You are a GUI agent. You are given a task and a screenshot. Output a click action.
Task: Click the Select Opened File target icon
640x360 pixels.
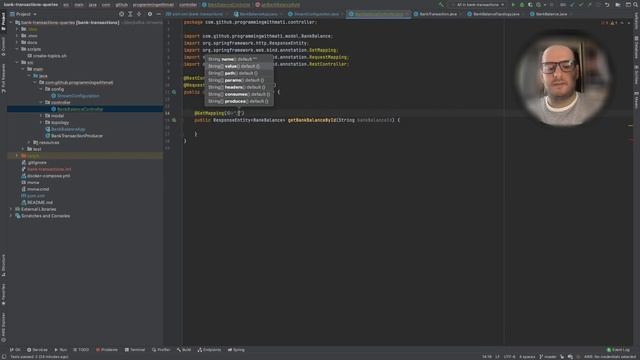121,14
